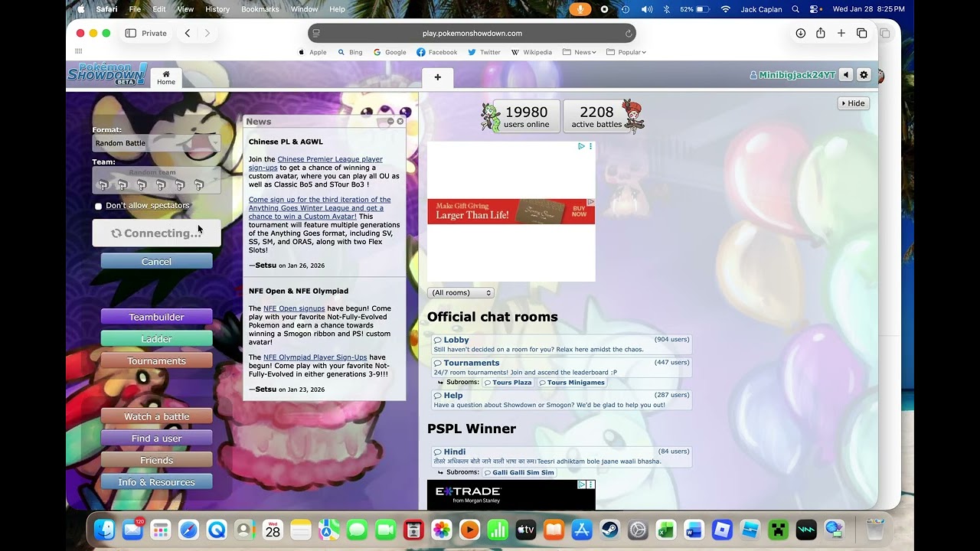Screen dimensions: 980x551
Task: Open a new Safari tab with plus icon
Action: (x=841, y=33)
